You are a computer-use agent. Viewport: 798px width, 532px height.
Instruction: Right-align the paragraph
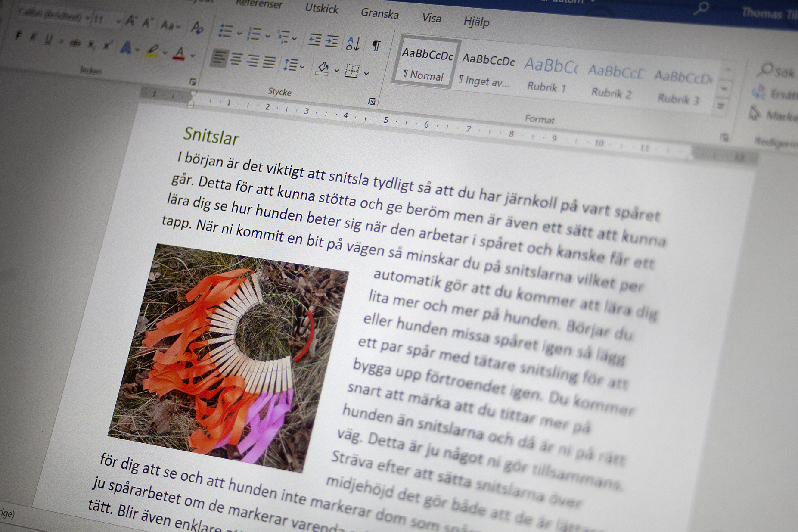tap(252, 61)
